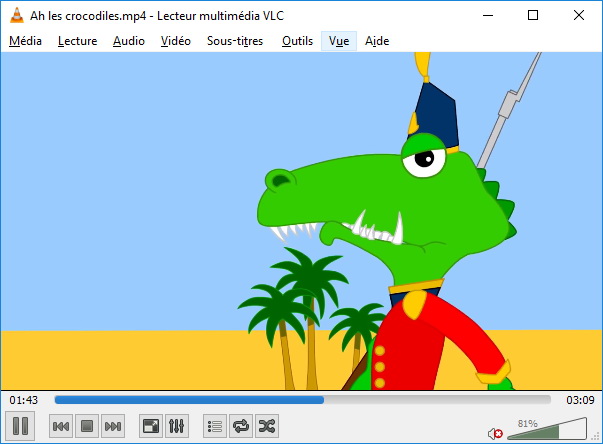Toggle loop repeat mode

pyautogui.click(x=241, y=426)
